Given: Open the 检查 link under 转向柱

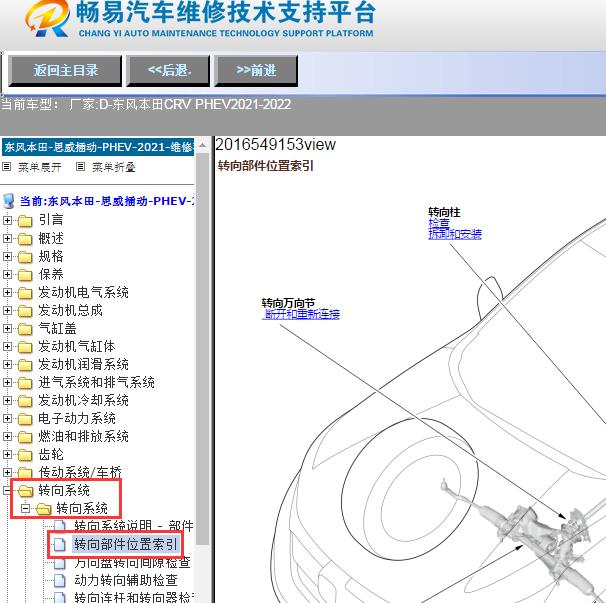Looking at the screenshot, I should click(439, 223).
